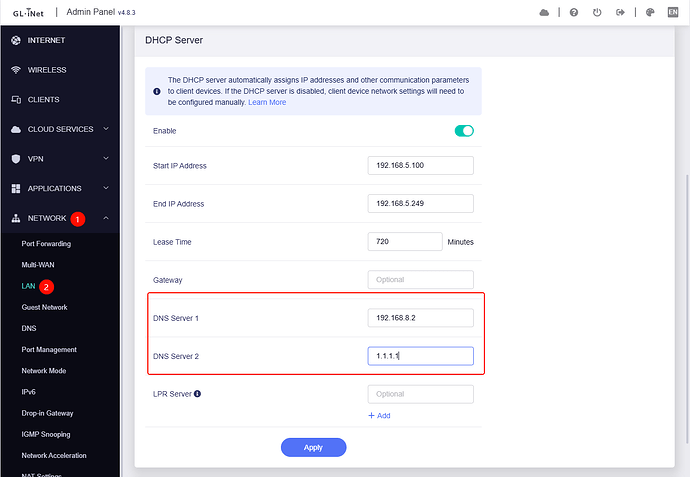Click the Apply button
Viewport: 690px width, 477px height.
[x=313, y=447]
